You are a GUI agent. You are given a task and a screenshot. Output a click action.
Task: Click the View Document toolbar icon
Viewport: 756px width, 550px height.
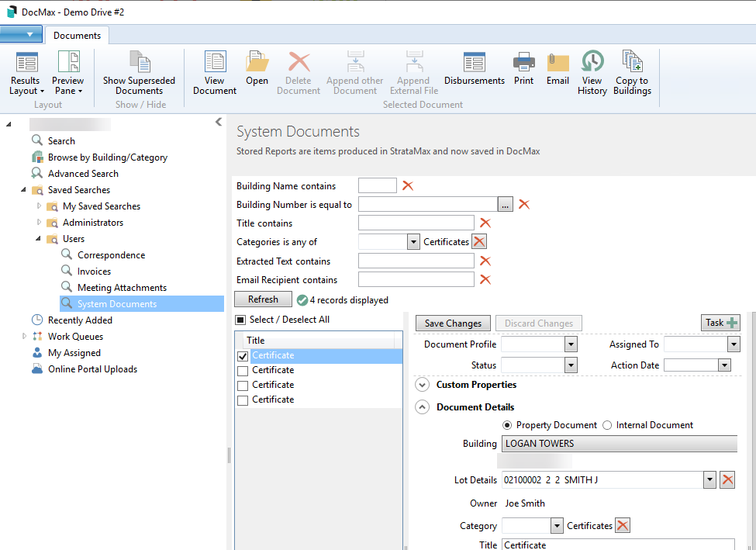coord(215,73)
